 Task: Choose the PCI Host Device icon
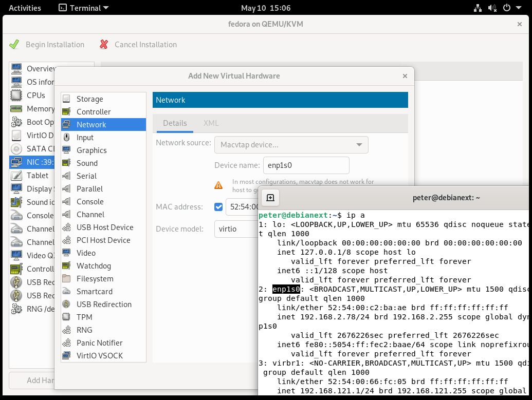tap(66, 240)
